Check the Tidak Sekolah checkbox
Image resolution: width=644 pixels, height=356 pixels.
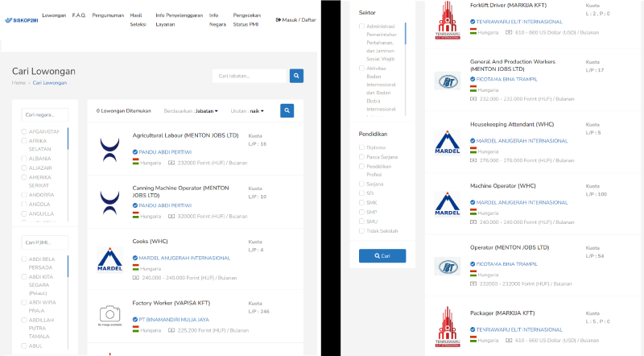(361, 230)
